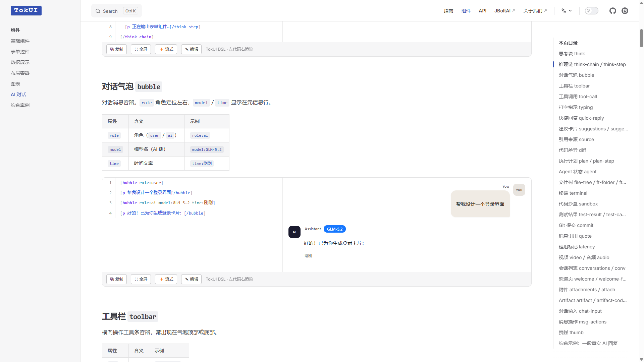Image resolution: width=644 pixels, height=362 pixels.
Task: Jump to 代码差异 diff in contents
Action: [x=573, y=150]
